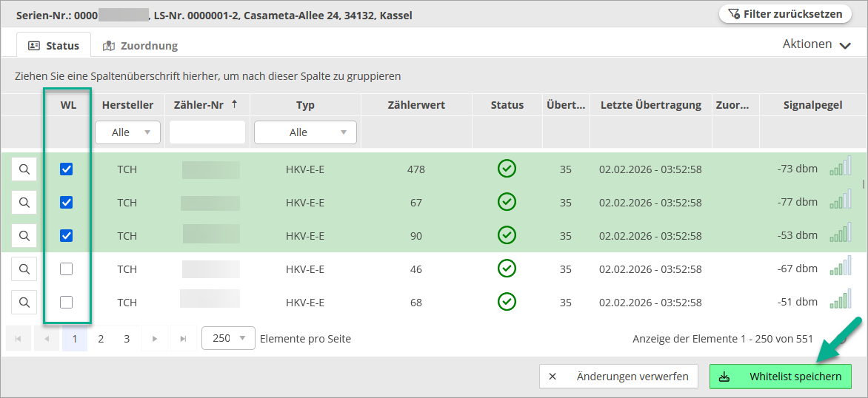Click Whitelist speichern button
This screenshot has width=868, height=398.
[x=781, y=377]
